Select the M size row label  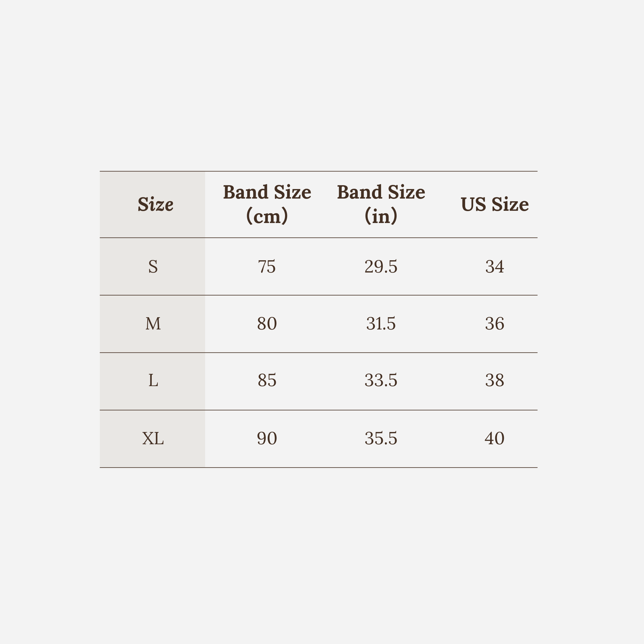click(x=153, y=324)
